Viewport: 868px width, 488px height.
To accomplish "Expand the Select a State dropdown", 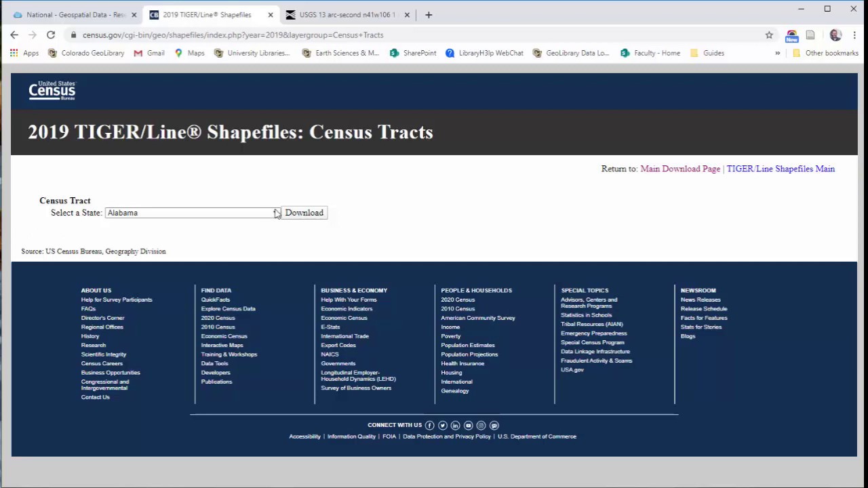I will tap(193, 213).
